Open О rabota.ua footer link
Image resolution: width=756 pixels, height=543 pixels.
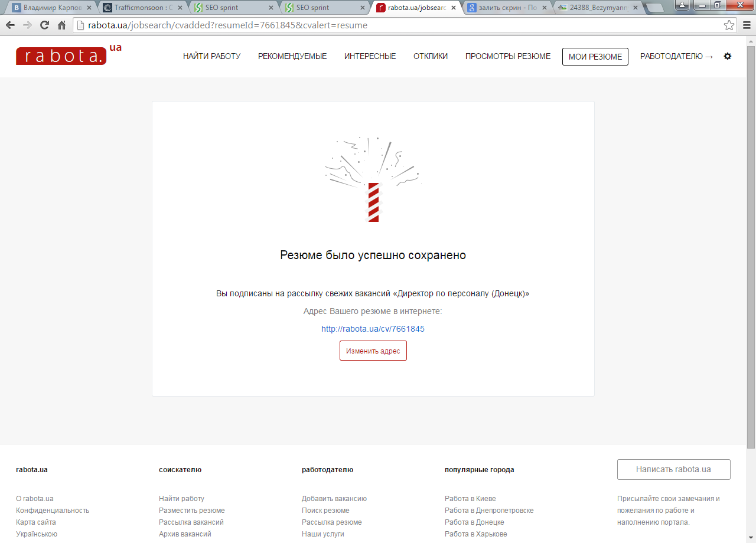click(x=35, y=499)
